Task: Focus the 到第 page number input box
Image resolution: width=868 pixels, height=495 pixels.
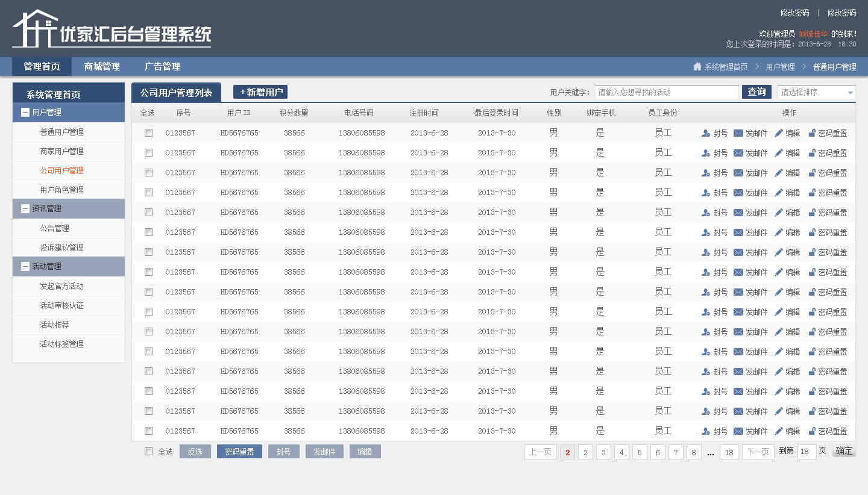Action: pos(807,452)
